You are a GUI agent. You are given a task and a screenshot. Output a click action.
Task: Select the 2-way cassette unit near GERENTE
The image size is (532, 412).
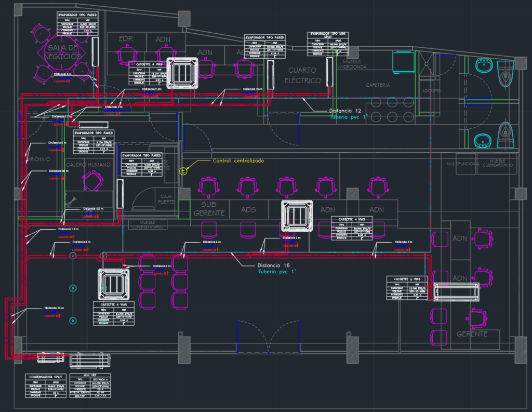[457, 292]
